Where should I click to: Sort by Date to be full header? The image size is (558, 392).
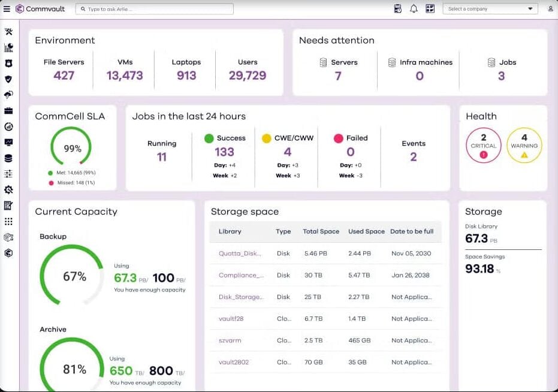point(412,231)
